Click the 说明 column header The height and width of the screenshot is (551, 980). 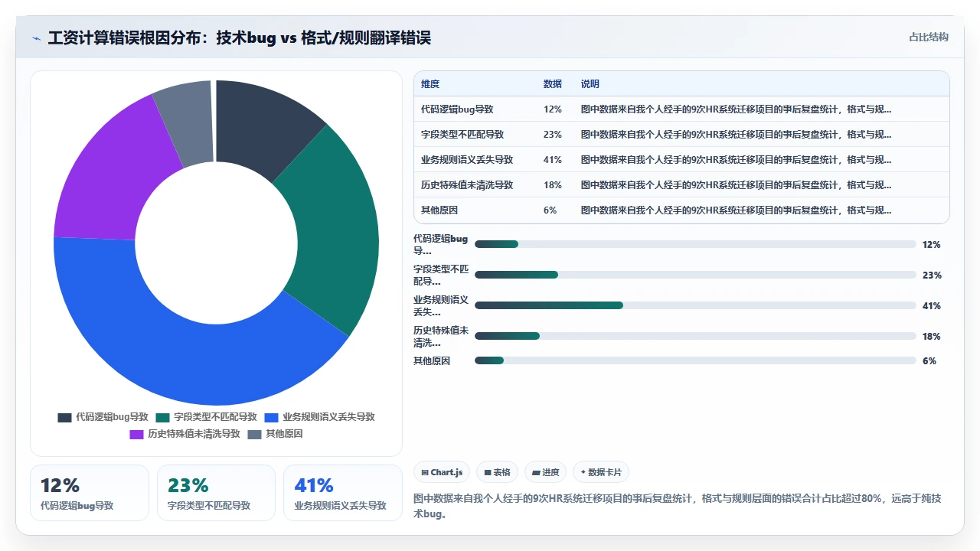590,84
